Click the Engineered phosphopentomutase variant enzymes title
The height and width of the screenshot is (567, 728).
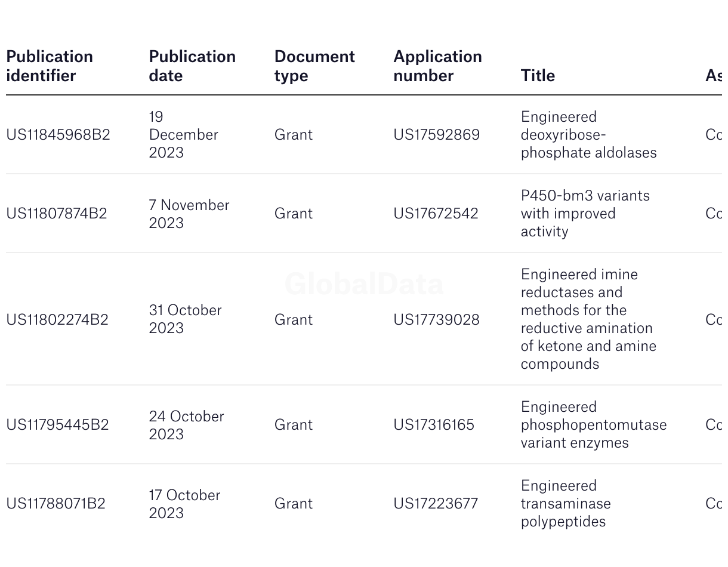pyautogui.click(x=593, y=424)
